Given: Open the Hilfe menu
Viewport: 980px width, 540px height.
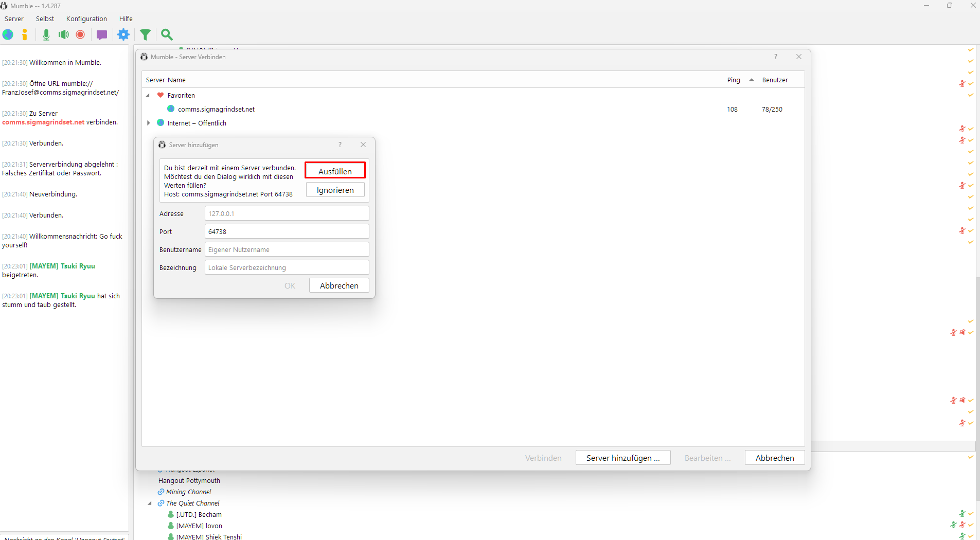Looking at the screenshot, I should point(126,19).
